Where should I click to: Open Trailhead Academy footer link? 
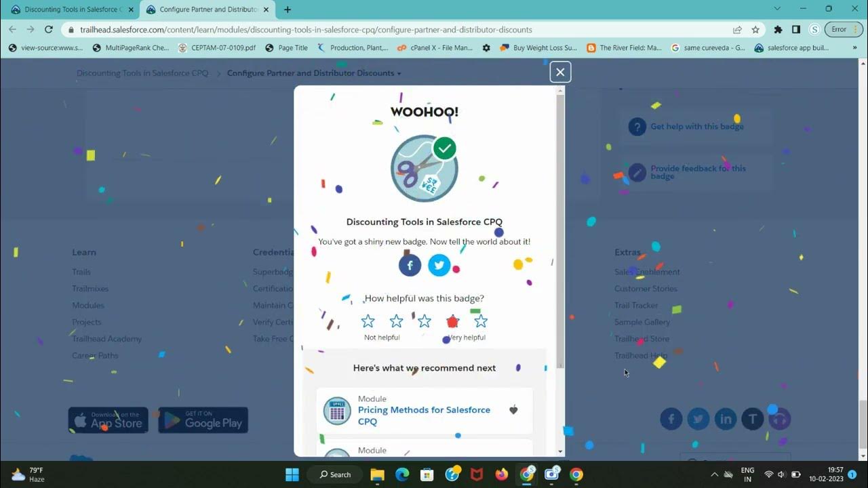point(107,339)
